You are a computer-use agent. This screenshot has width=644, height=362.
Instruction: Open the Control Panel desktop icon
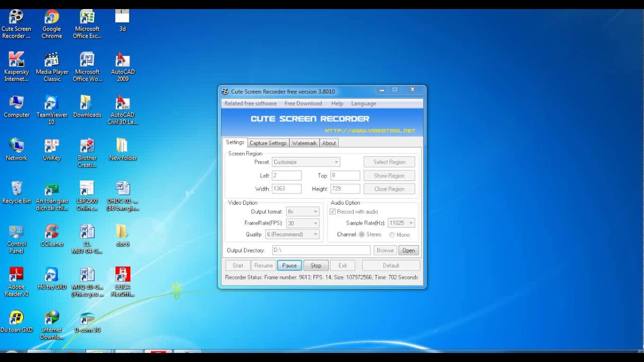(16, 239)
